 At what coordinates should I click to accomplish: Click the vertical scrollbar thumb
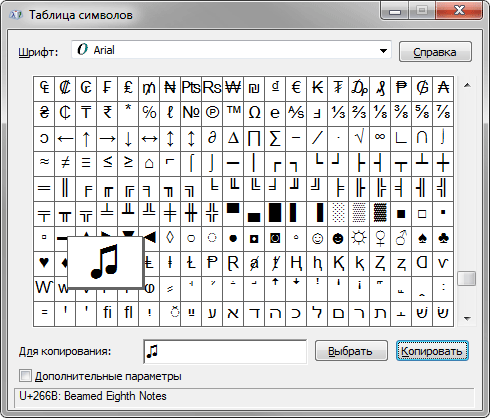point(467,278)
